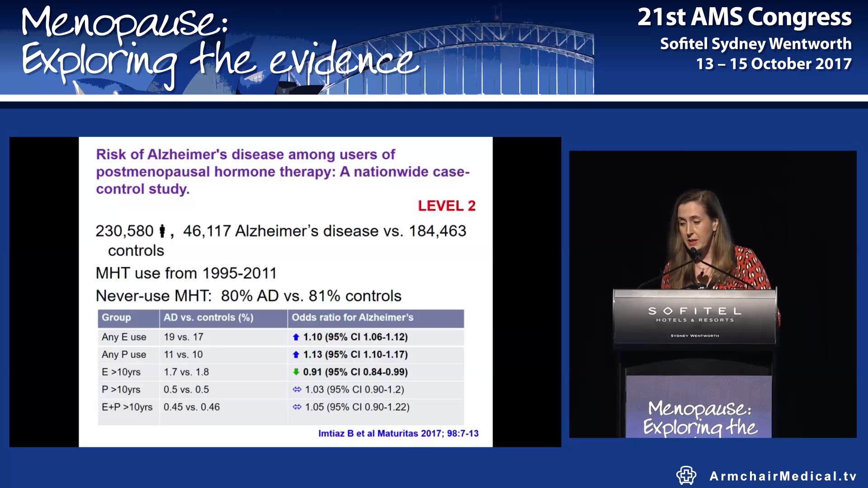Select the Odds ratio for Alzheimer's header

[x=352, y=318]
